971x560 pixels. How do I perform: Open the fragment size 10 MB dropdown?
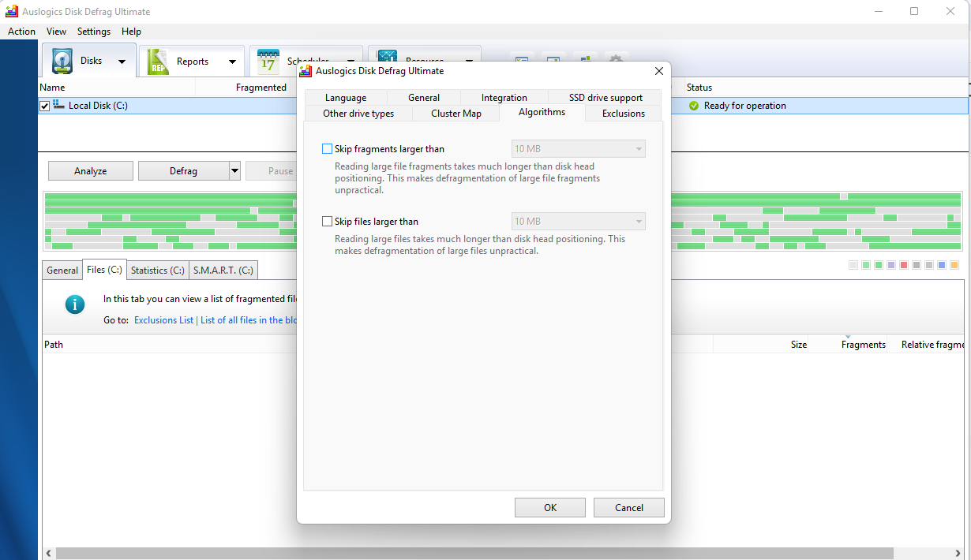click(578, 149)
